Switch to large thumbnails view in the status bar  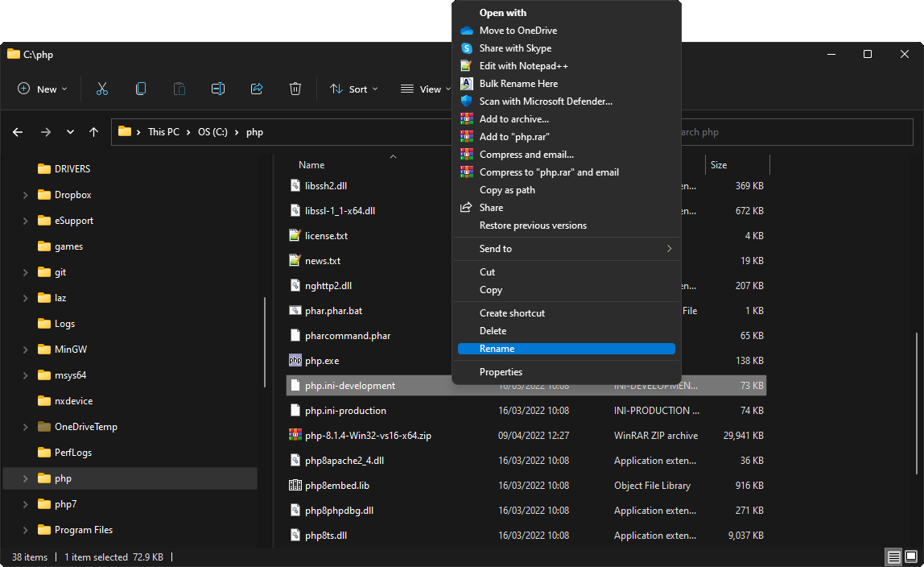coord(911,557)
